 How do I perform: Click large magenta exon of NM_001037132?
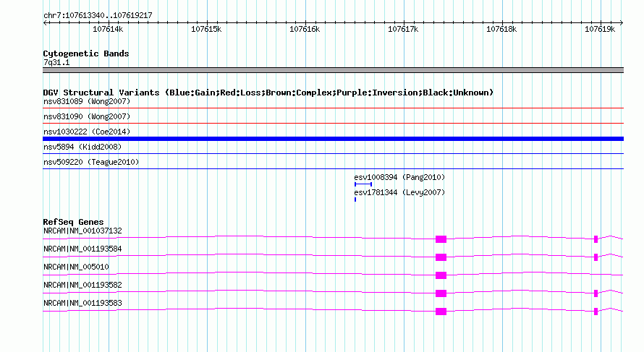pyautogui.click(x=441, y=239)
